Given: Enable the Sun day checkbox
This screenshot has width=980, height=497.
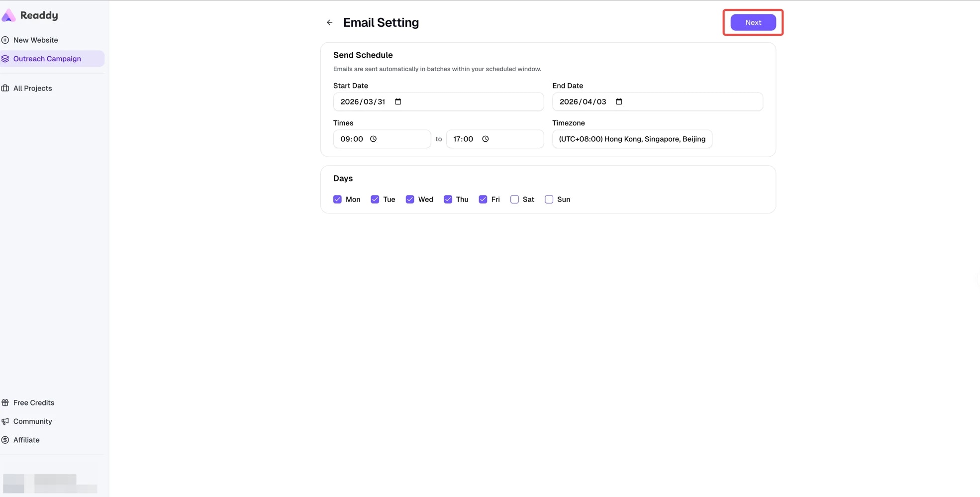Looking at the screenshot, I should [x=549, y=199].
